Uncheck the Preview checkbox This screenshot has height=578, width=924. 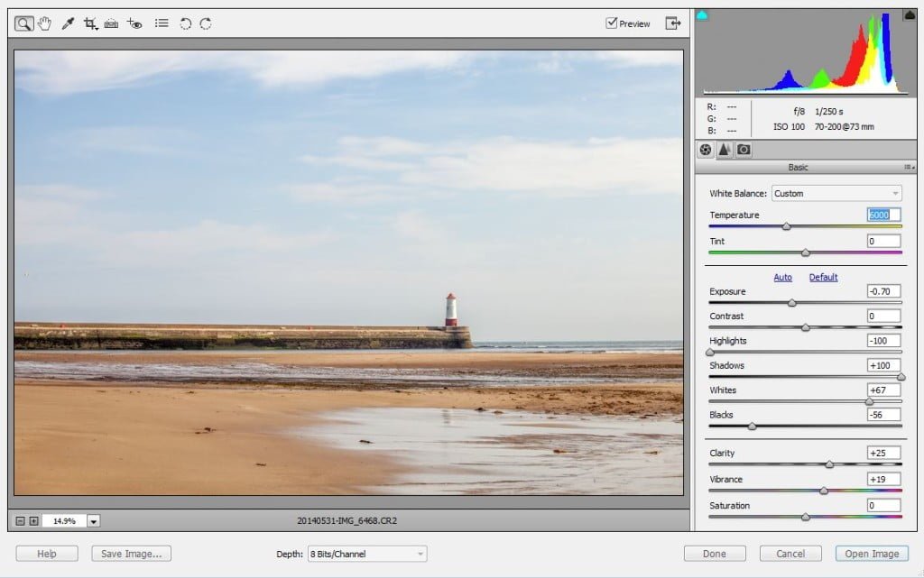click(612, 23)
